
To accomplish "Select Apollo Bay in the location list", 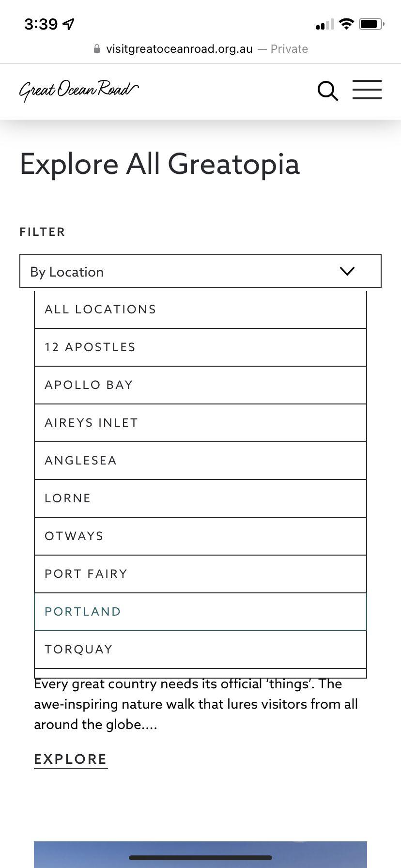I will pos(200,385).
